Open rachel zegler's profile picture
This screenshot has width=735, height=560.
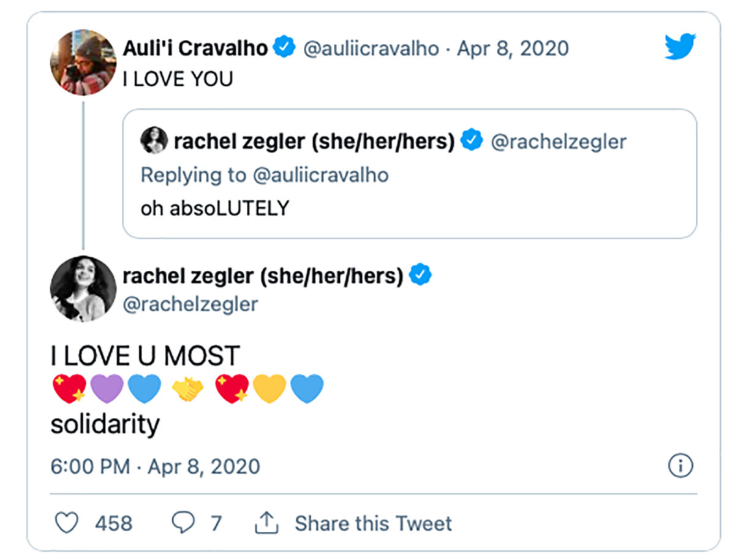[83, 289]
